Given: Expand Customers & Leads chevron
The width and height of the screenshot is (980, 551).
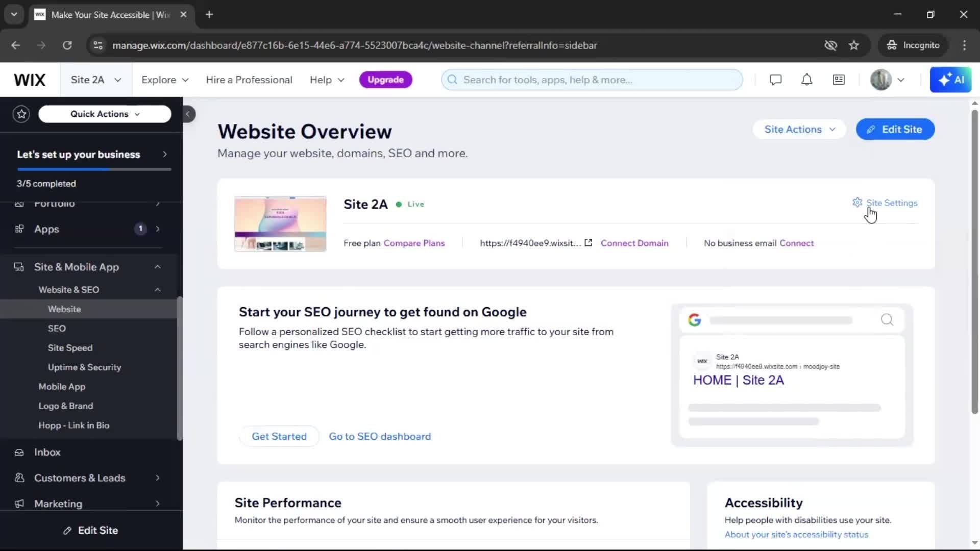Looking at the screenshot, I should click(x=158, y=478).
